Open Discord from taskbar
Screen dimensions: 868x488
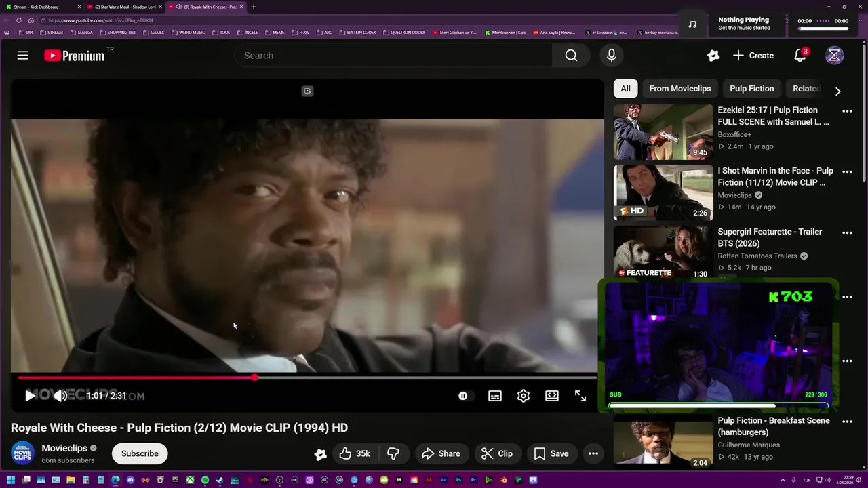(130, 480)
